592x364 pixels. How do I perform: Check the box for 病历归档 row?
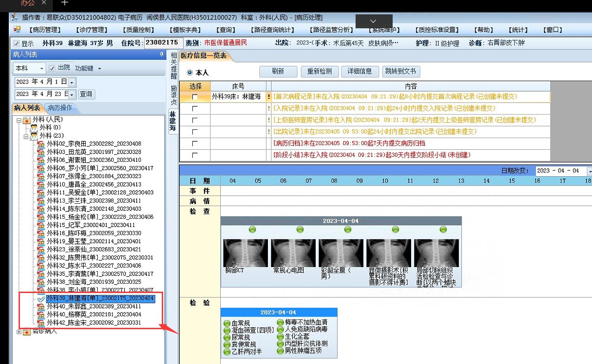195,143
